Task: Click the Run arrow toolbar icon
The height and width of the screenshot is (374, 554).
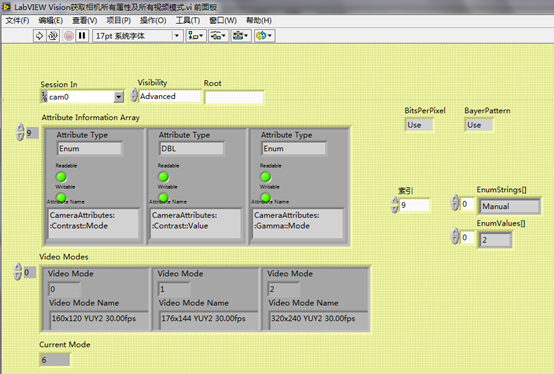Action: (40, 36)
